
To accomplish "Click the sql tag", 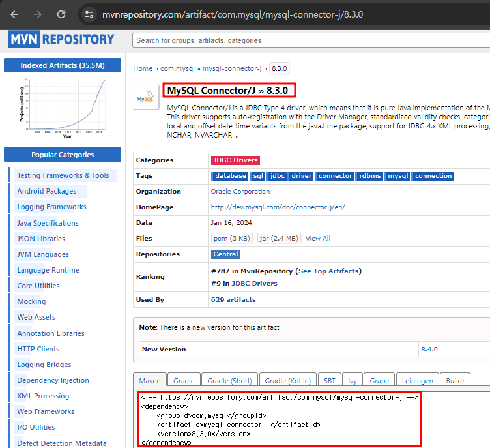I will pyautogui.click(x=258, y=176).
